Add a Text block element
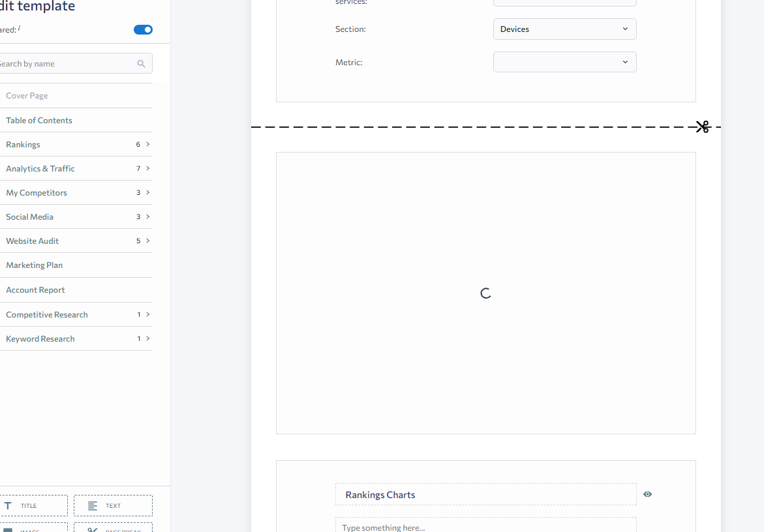764x532 pixels. [113, 506]
